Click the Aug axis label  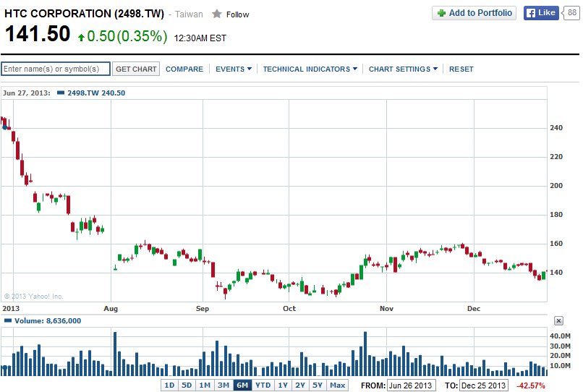click(x=111, y=308)
